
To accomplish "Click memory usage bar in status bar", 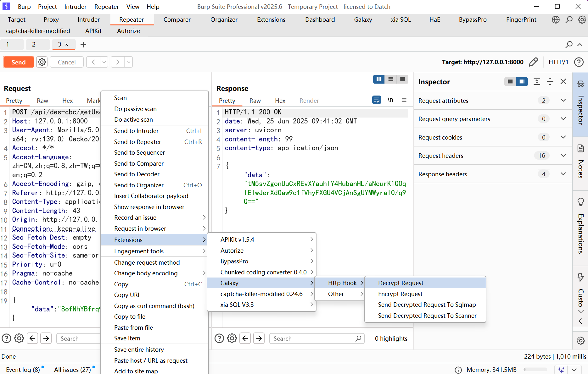I will pos(535,370).
